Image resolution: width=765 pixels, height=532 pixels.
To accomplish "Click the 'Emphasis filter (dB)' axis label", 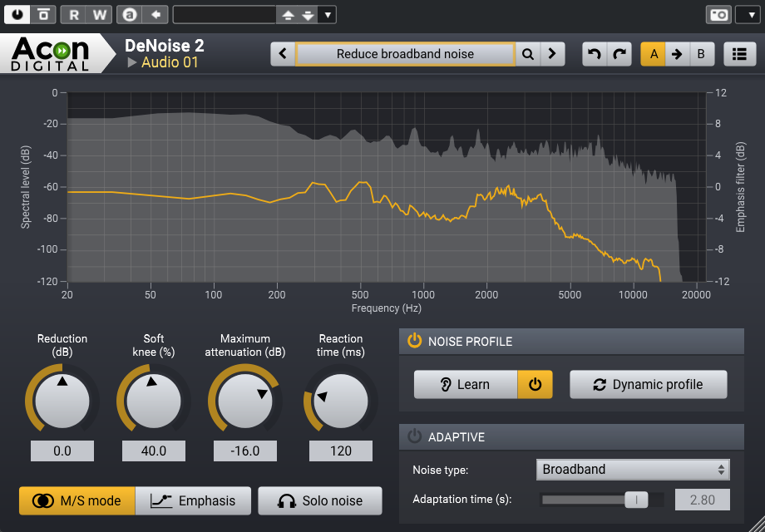I will 741,187.
